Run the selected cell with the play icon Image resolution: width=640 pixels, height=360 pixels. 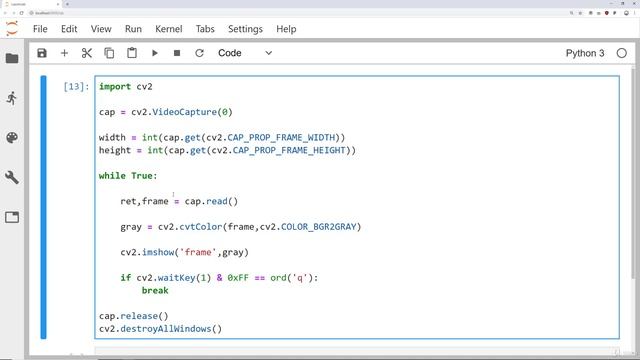coord(155,53)
